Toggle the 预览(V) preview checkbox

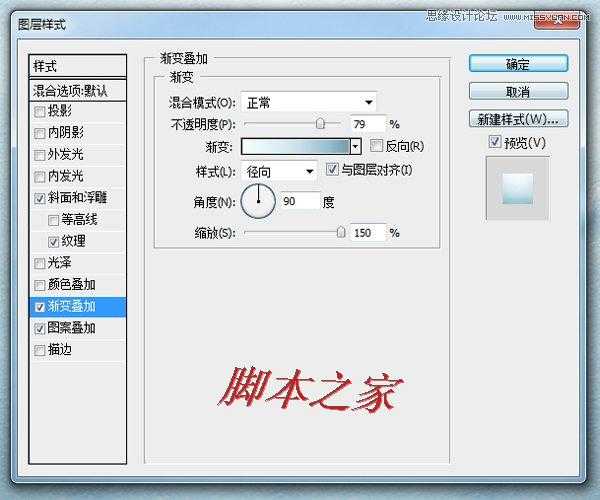495,142
